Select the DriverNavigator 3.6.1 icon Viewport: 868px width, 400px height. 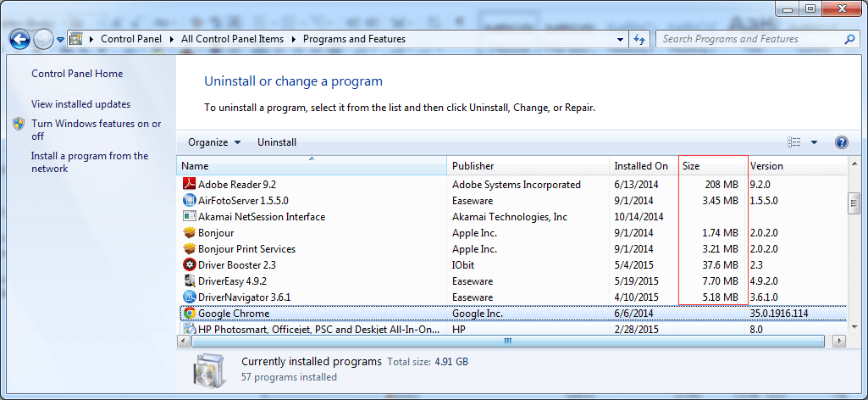coord(190,297)
